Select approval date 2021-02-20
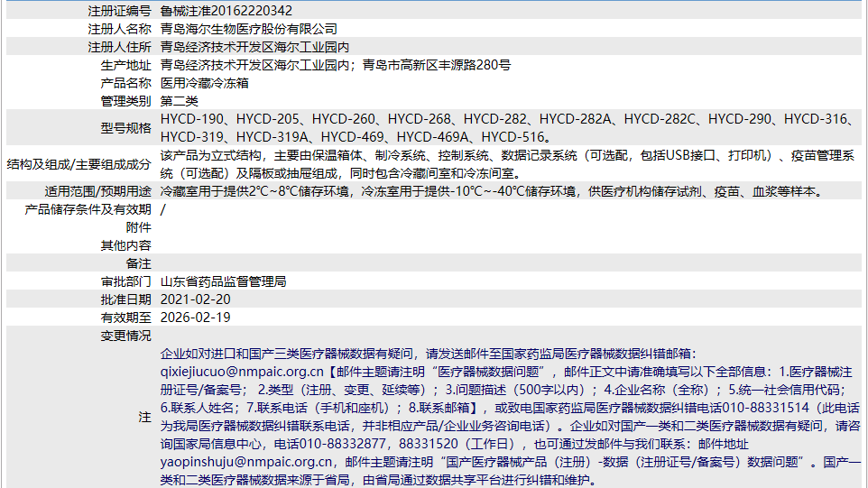The width and height of the screenshot is (868, 488). coord(196,299)
